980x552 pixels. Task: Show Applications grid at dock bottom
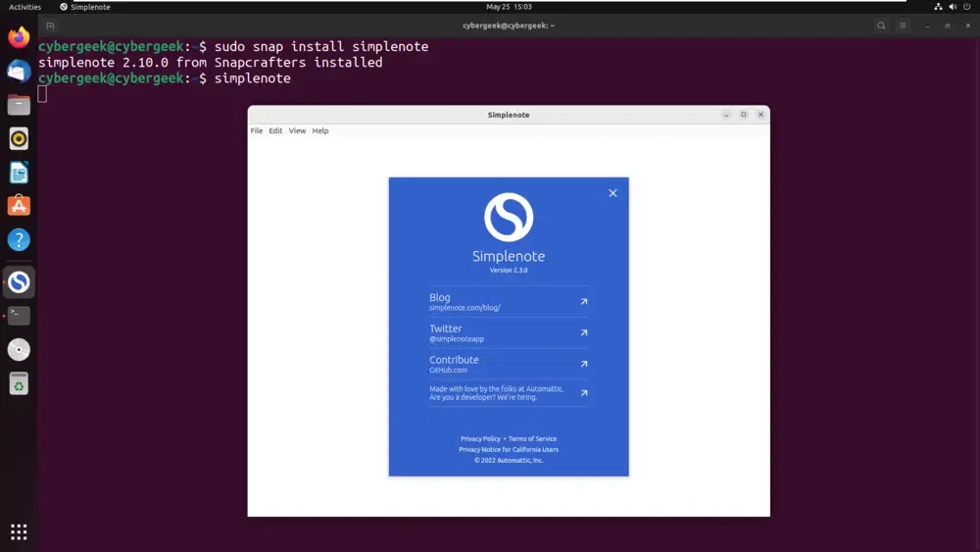click(x=19, y=532)
